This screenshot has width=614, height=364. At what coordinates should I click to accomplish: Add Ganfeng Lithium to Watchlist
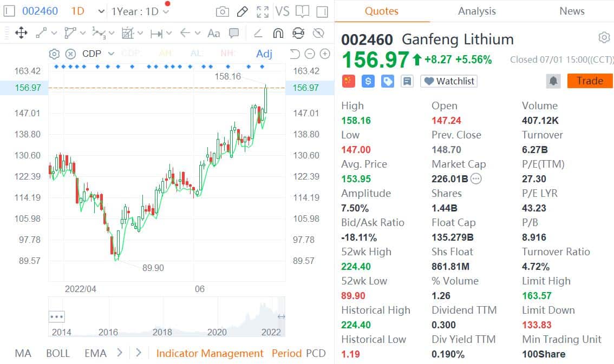point(448,81)
